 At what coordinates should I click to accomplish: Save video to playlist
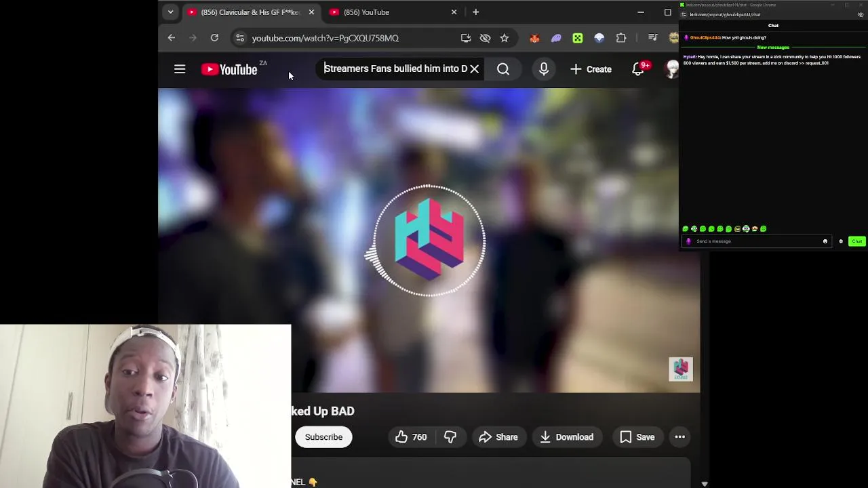(637, 437)
